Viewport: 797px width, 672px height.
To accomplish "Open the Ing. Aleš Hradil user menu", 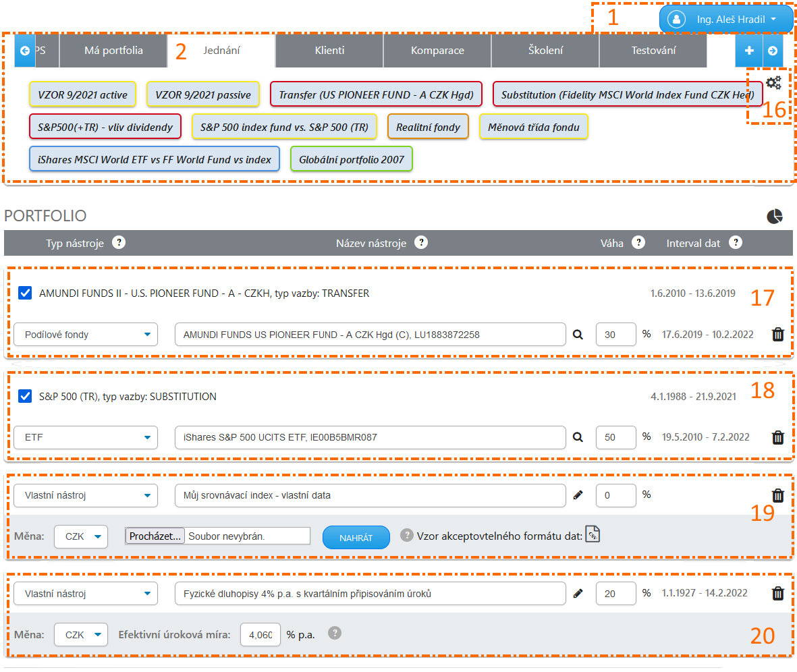I will [726, 20].
